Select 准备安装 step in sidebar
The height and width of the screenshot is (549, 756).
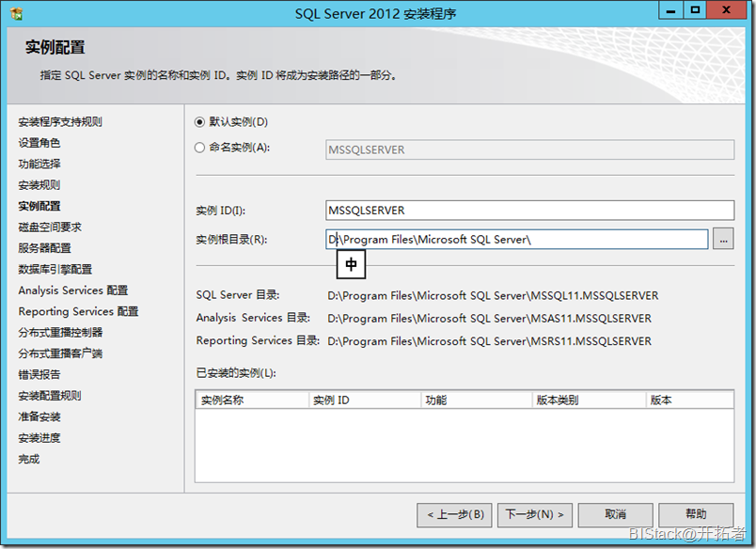(x=39, y=417)
